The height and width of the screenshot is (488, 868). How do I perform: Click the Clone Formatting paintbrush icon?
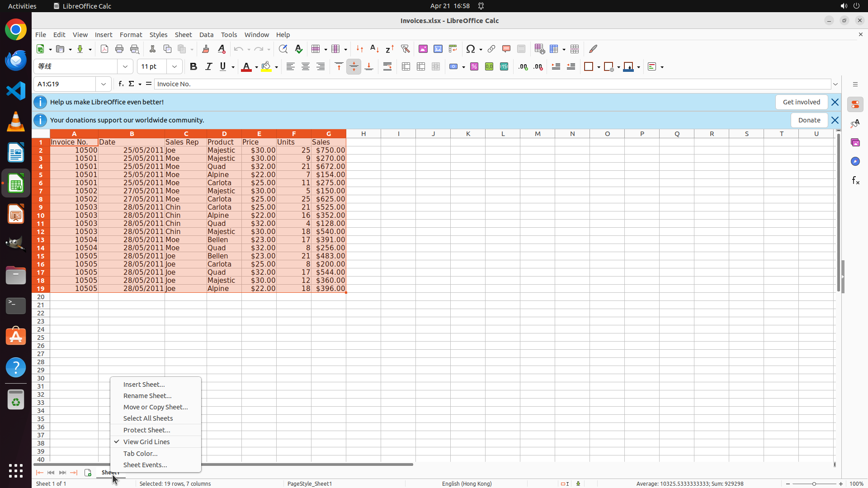206,49
